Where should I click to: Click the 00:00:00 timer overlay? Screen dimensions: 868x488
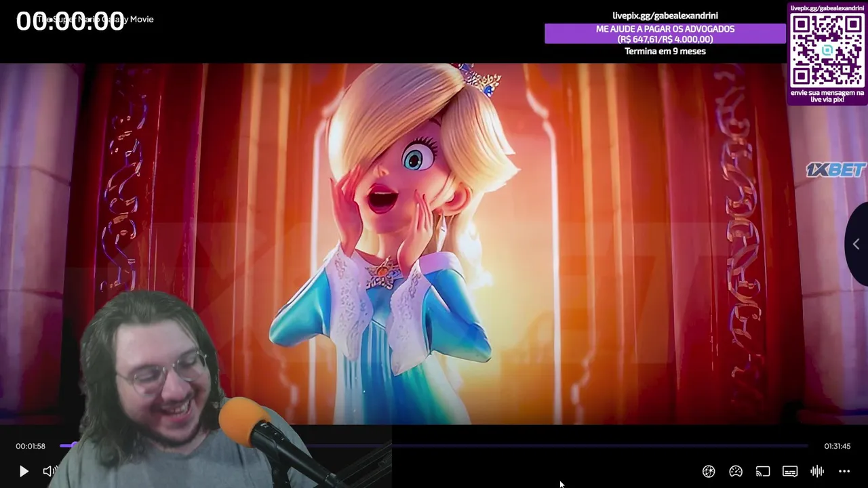[x=71, y=21]
